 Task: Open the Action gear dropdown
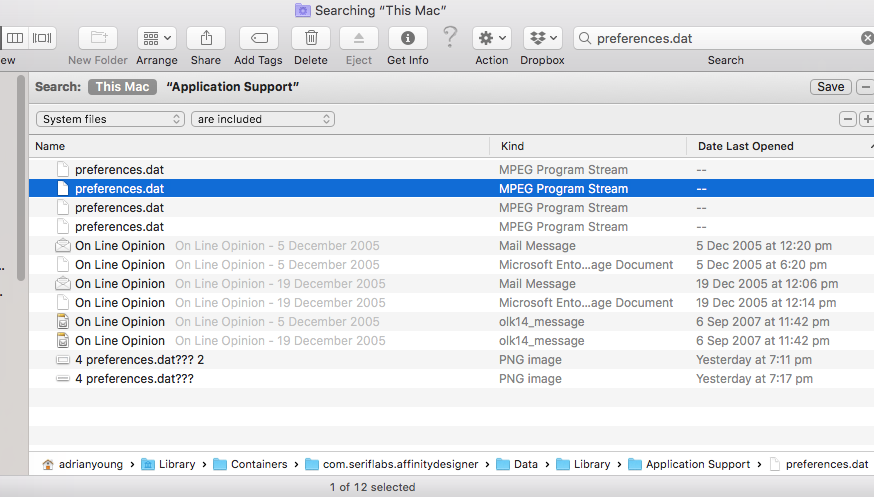click(x=492, y=38)
